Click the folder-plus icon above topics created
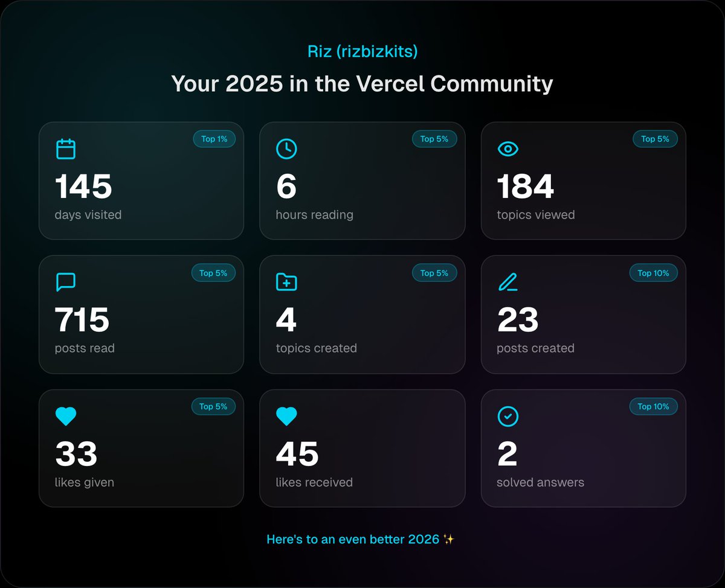 [286, 282]
